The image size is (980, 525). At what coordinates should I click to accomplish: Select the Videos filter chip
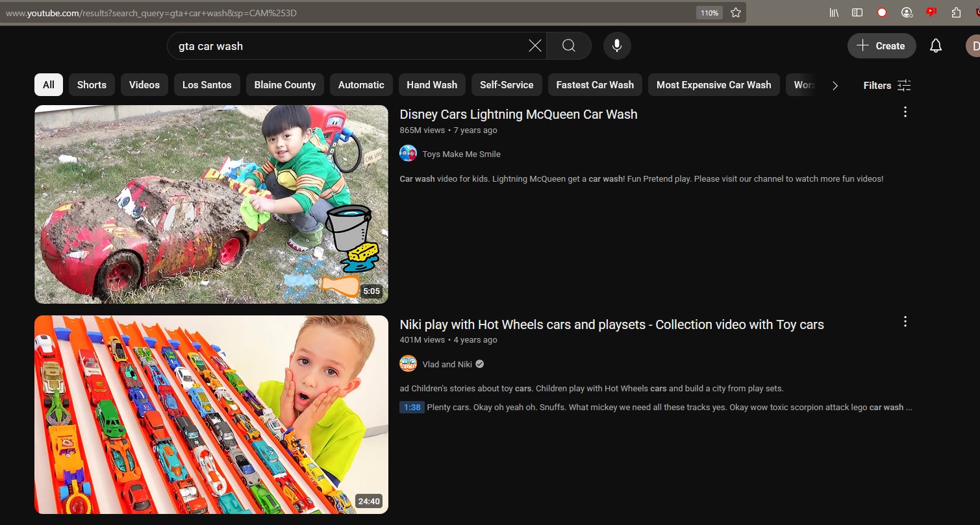(144, 85)
